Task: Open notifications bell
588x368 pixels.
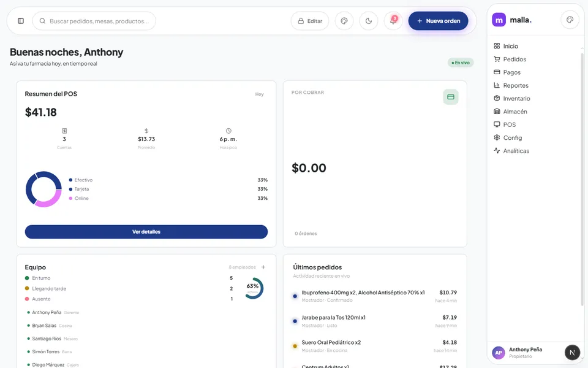Action: tap(393, 21)
